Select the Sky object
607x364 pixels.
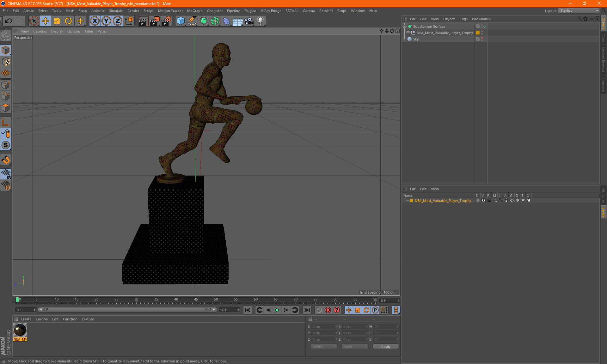tap(416, 39)
